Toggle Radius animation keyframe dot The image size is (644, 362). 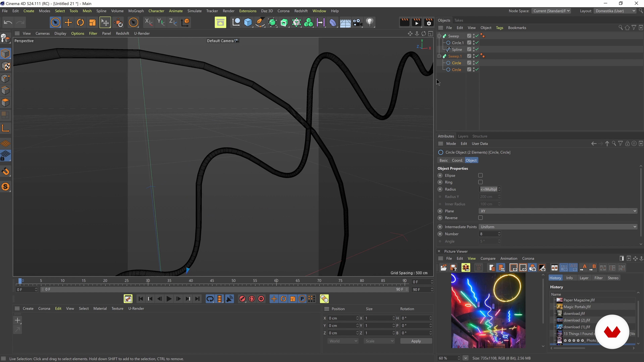pos(440,189)
